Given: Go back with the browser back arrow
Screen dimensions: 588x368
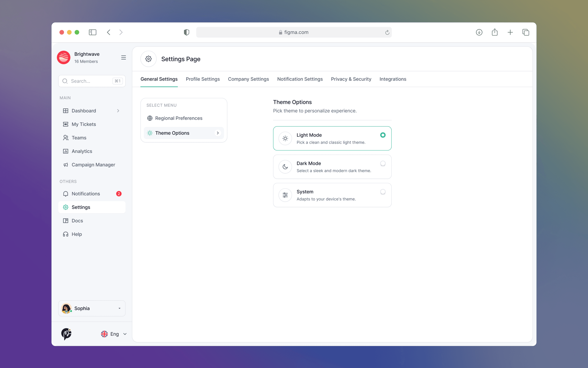Looking at the screenshot, I should click(x=109, y=32).
